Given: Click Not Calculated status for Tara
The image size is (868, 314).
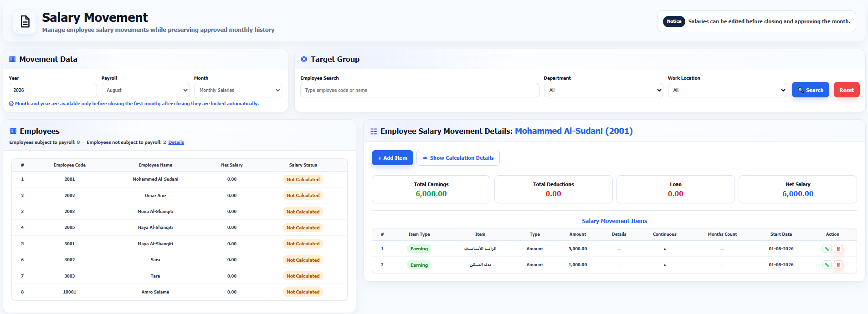Looking at the screenshot, I should 303,276.
